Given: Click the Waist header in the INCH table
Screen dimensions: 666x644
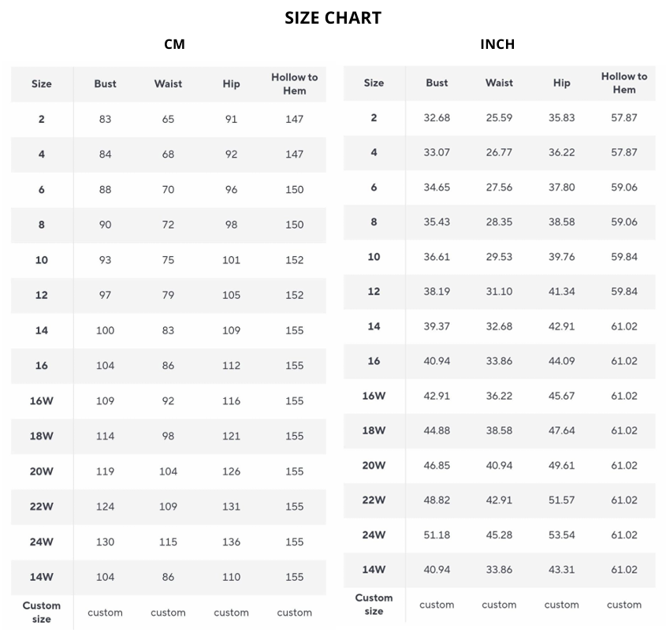Looking at the screenshot, I should 499,83.
